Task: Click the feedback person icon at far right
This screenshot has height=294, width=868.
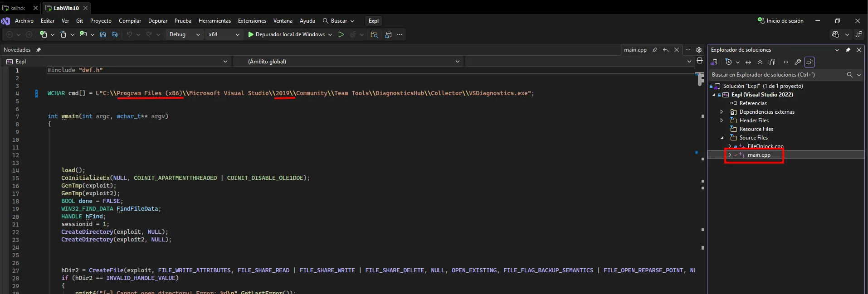Action: pos(859,34)
